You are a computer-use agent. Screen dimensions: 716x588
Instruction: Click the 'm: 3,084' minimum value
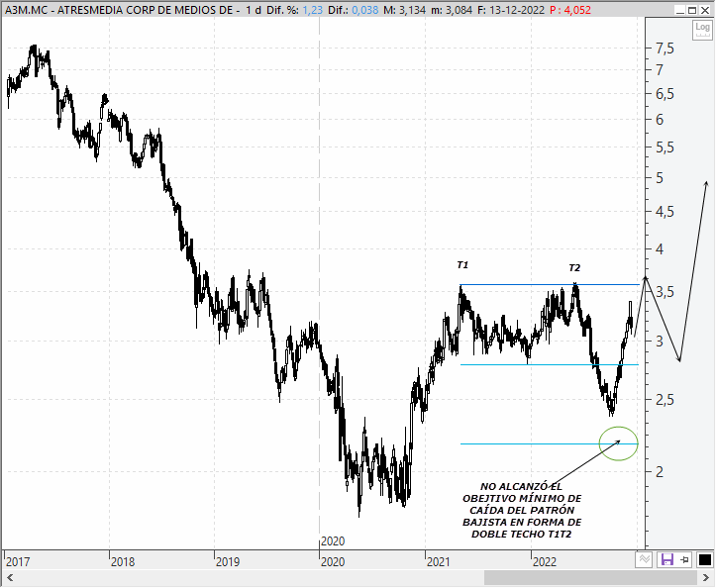pos(452,10)
